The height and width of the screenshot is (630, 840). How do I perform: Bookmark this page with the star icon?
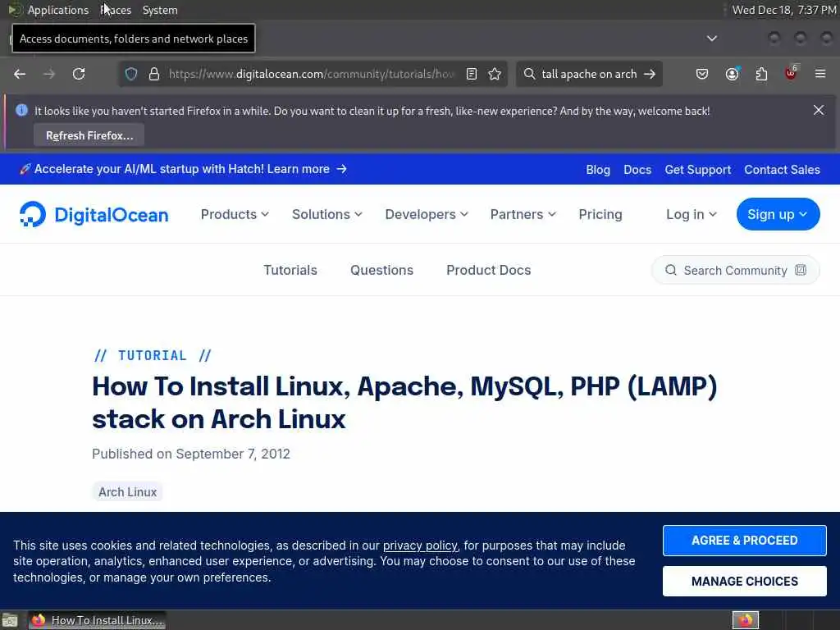tap(495, 74)
